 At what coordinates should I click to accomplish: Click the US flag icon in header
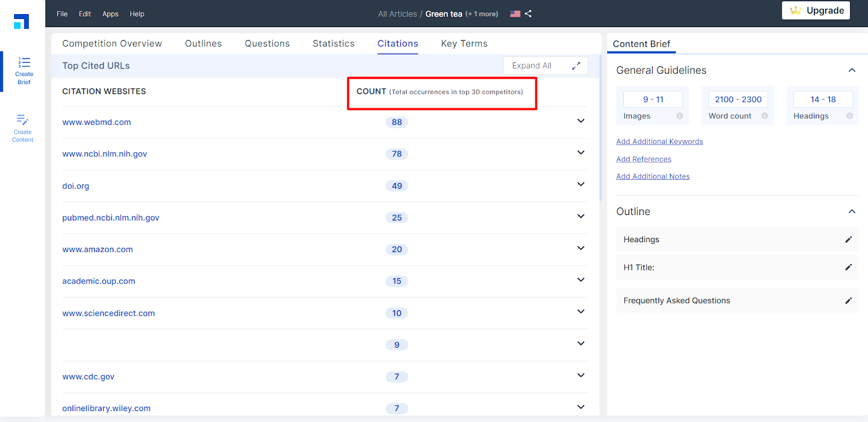coord(515,14)
